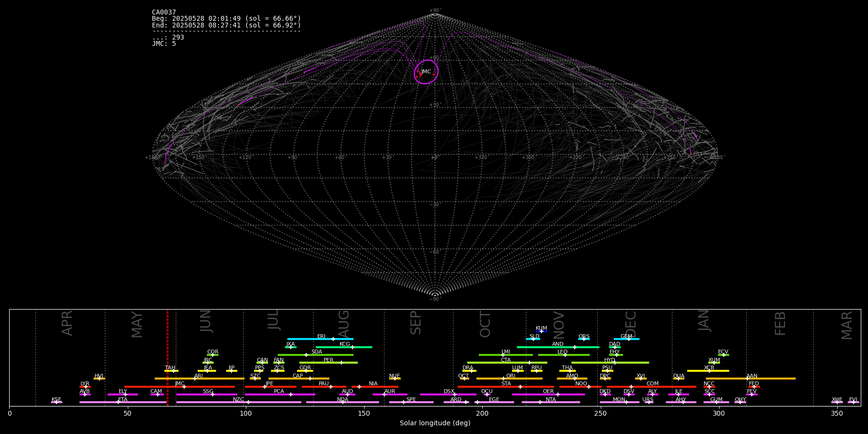868x434 pixels.
Task: Select the KCG shower label
Action: point(345,344)
